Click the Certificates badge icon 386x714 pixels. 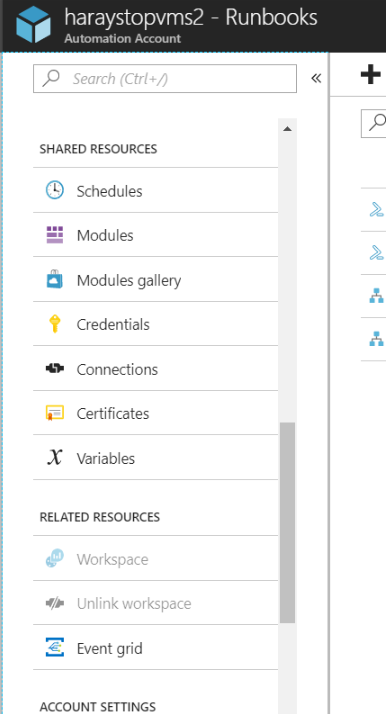(55, 413)
